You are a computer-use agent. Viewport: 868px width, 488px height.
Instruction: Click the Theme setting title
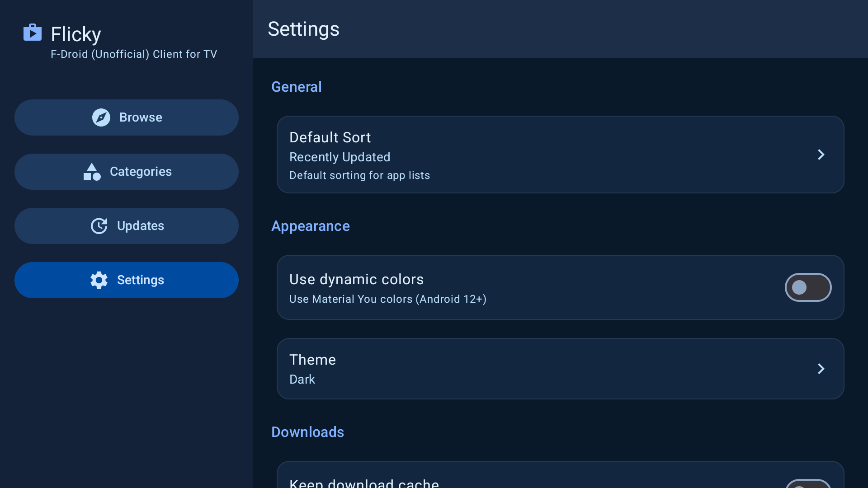(312, 360)
